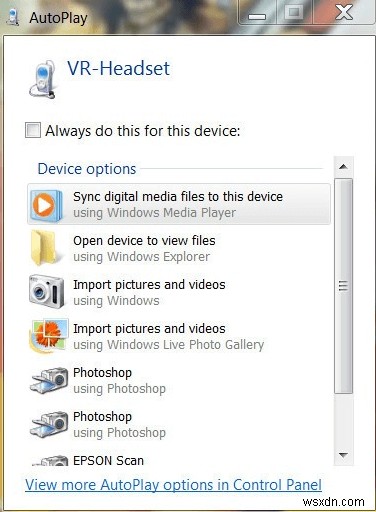Select Sync digital media files to this device
This screenshot has height=512, width=376.
tap(179, 204)
